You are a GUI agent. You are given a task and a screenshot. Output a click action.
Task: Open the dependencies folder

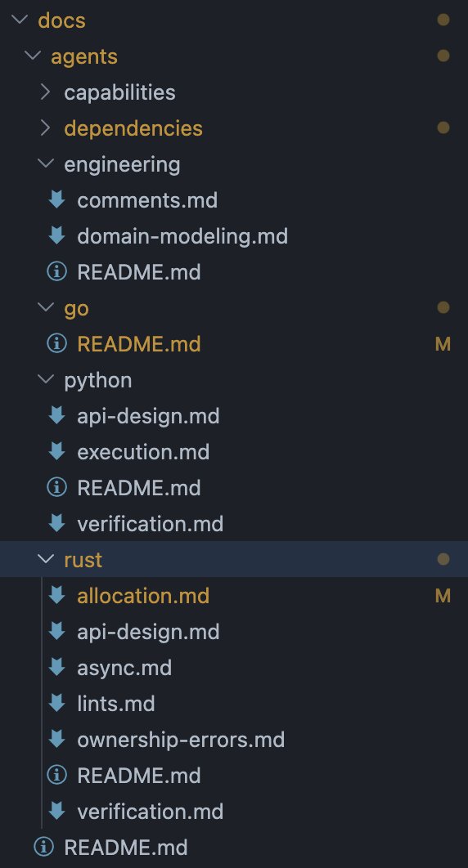pyautogui.click(x=133, y=128)
